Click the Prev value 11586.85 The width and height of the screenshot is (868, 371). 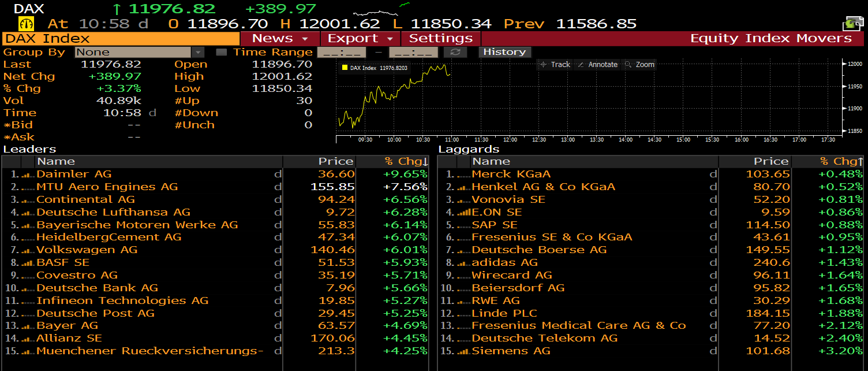click(x=596, y=24)
